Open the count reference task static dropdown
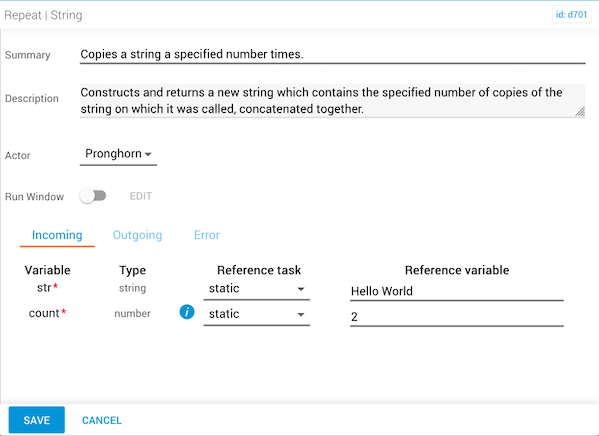The image size is (599, 436). coord(256,314)
